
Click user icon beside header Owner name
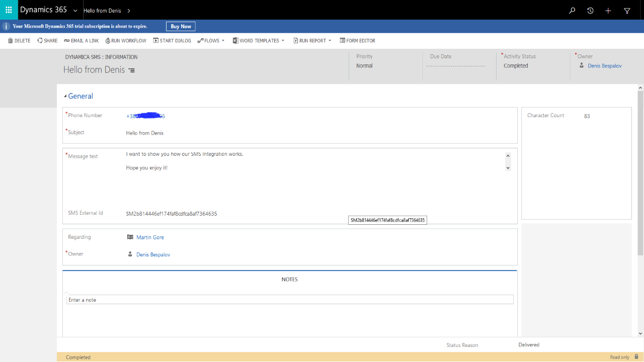[x=582, y=65]
